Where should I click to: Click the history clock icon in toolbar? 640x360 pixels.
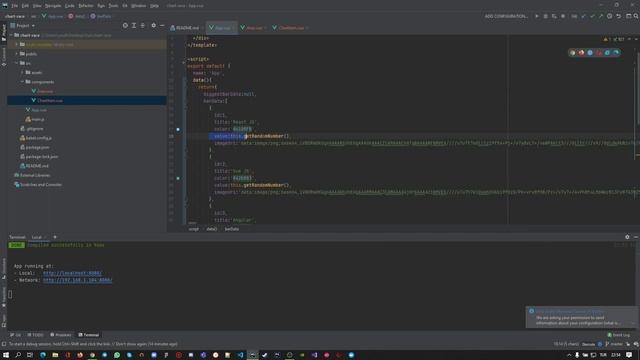click(609, 16)
